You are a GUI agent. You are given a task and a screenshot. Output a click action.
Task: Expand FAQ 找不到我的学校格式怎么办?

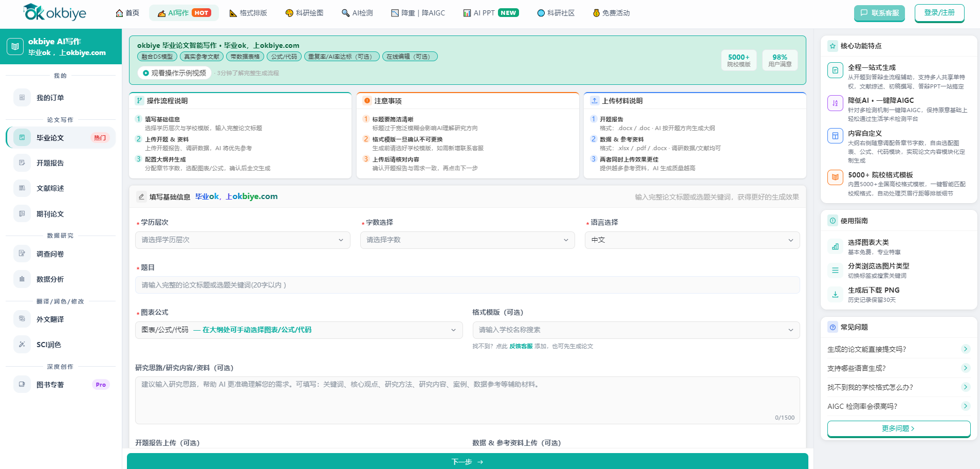click(x=899, y=387)
